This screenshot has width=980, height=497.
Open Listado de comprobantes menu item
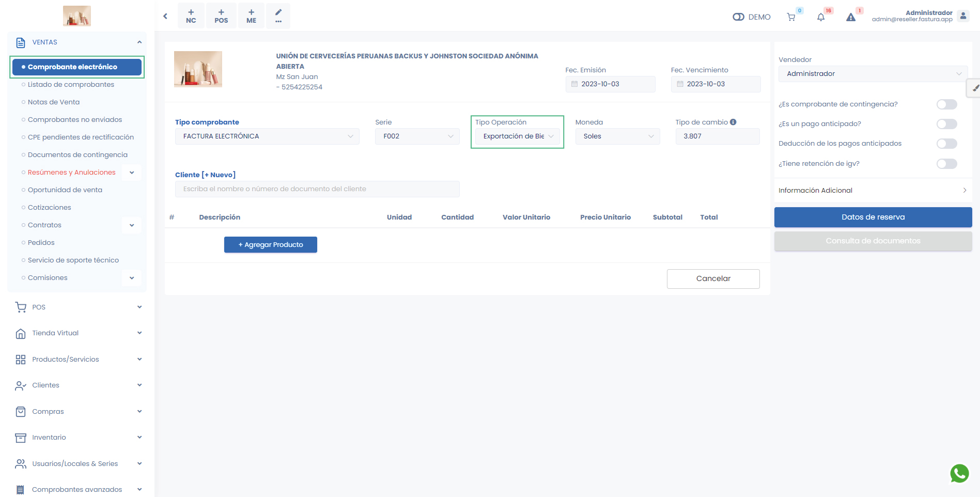pos(71,85)
